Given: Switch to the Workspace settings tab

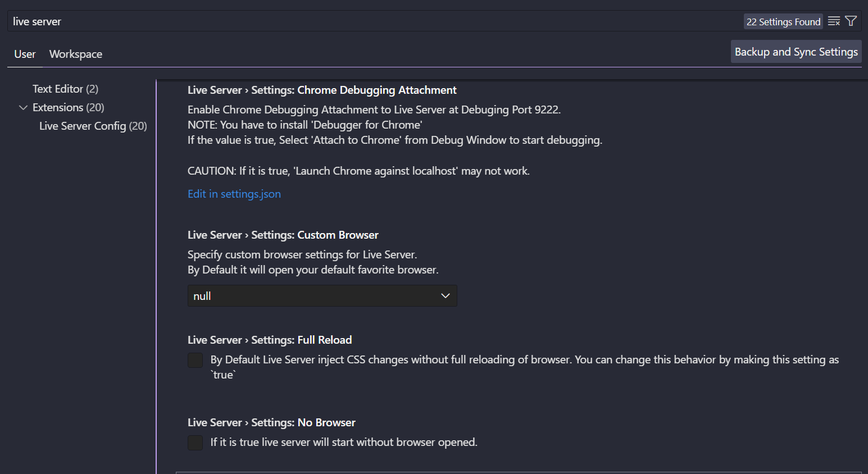Looking at the screenshot, I should click(x=76, y=54).
